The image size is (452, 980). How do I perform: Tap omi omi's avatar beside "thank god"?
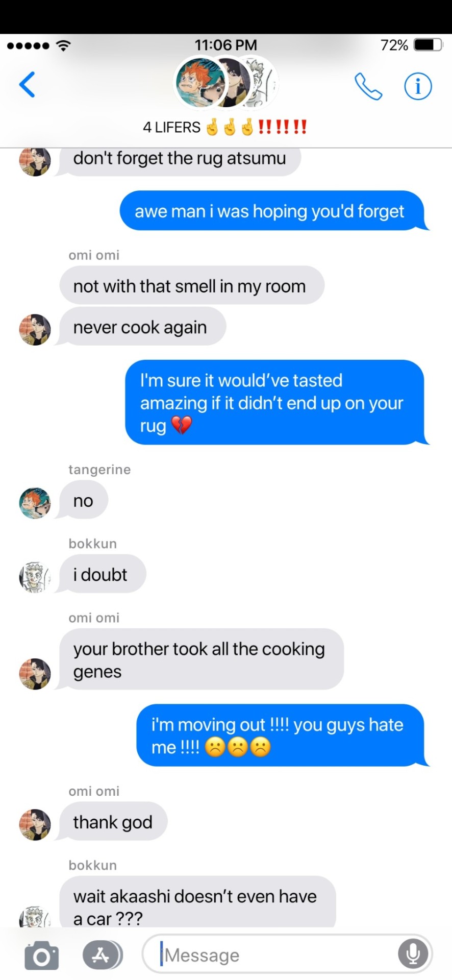pos(35,824)
